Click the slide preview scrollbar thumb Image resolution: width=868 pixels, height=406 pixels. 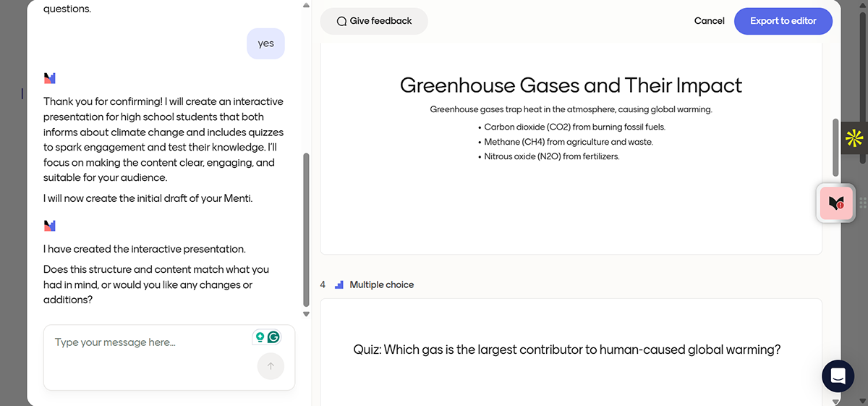(x=835, y=148)
